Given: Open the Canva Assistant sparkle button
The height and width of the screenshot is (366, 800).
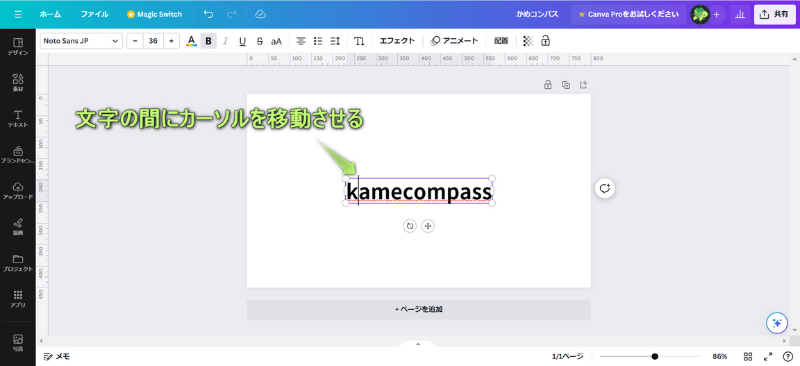Looking at the screenshot, I should (778, 323).
